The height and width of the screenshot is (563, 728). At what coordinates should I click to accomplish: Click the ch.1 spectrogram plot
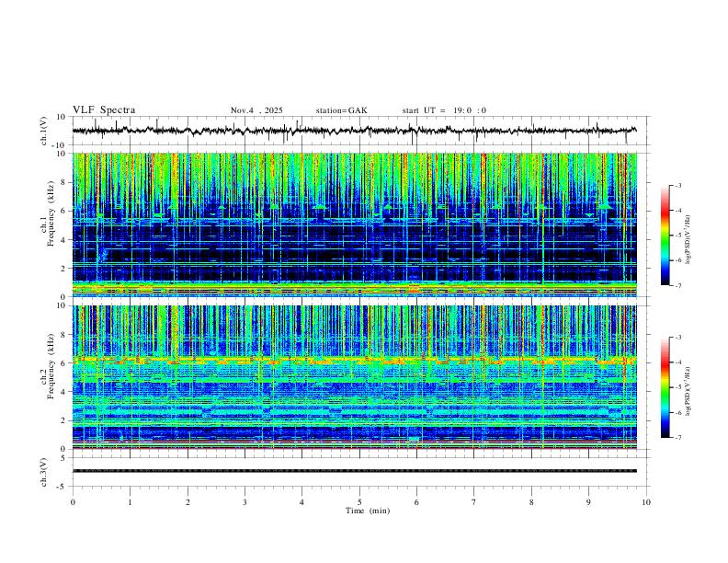pos(355,224)
